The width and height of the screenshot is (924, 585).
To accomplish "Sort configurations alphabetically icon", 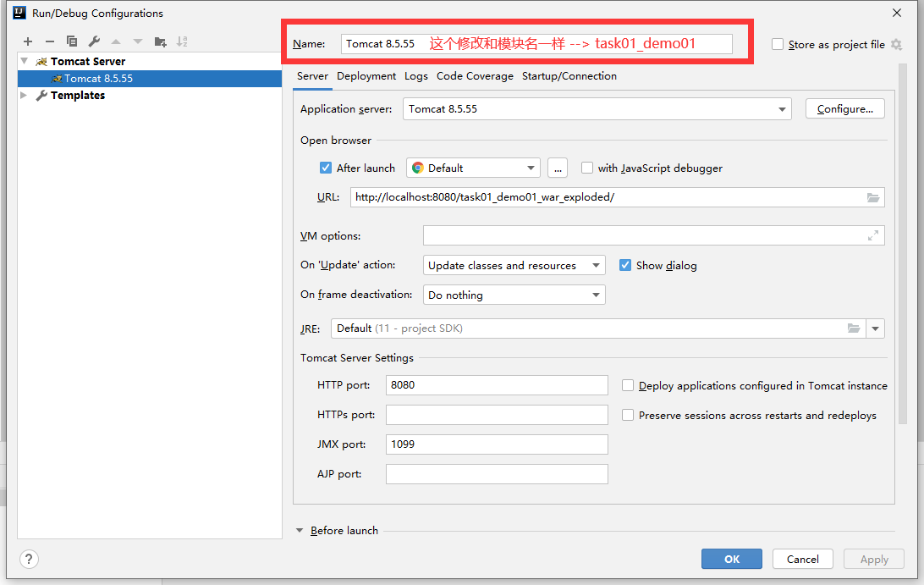I will [x=182, y=41].
